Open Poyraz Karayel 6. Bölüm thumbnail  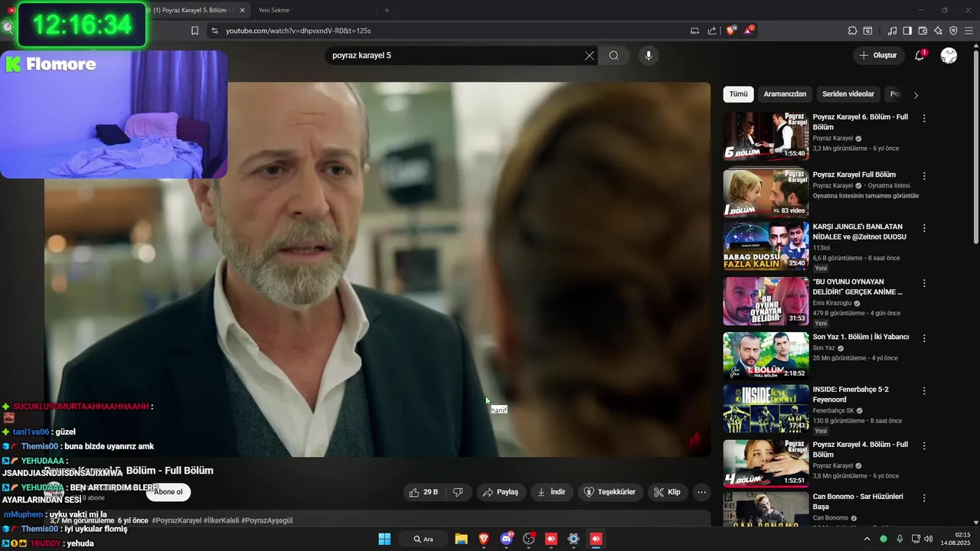(766, 136)
